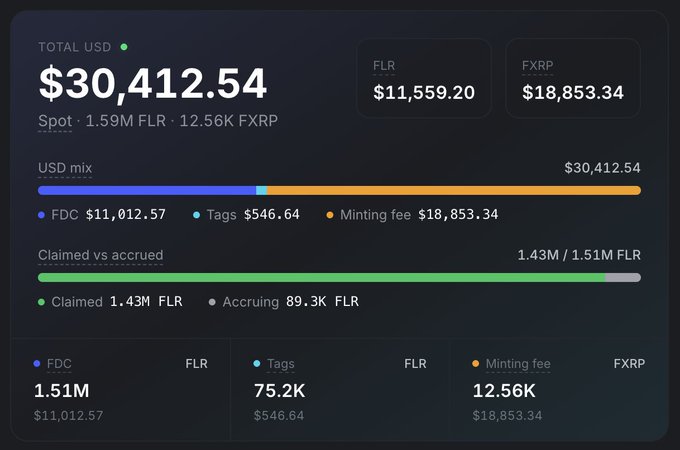The height and width of the screenshot is (450, 680).
Task: Click the Claimed vs accrued underlined label
Action: point(101,255)
